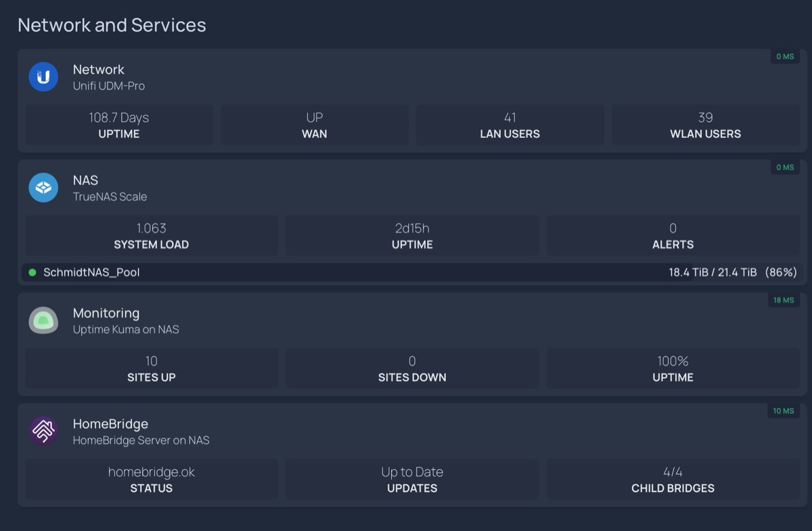Click the 0 MS latency badge on Network card
The width and height of the screenshot is (812, 531).
coord(784,56)
